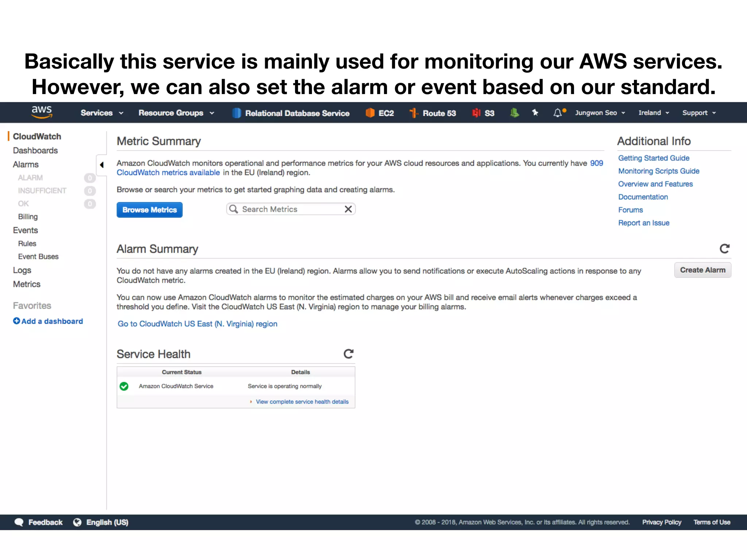Open the notifications bell

click(558, 113)
